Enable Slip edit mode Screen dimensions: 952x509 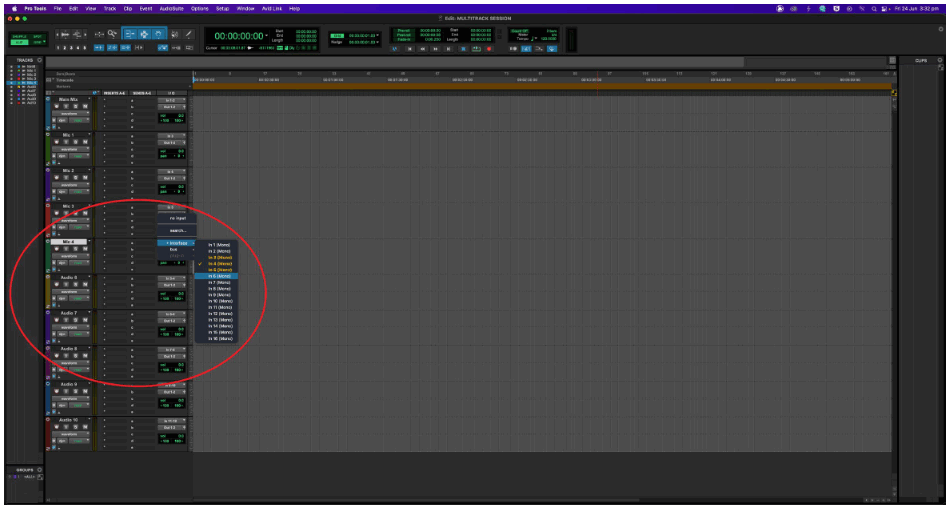(x=19, y=43)
